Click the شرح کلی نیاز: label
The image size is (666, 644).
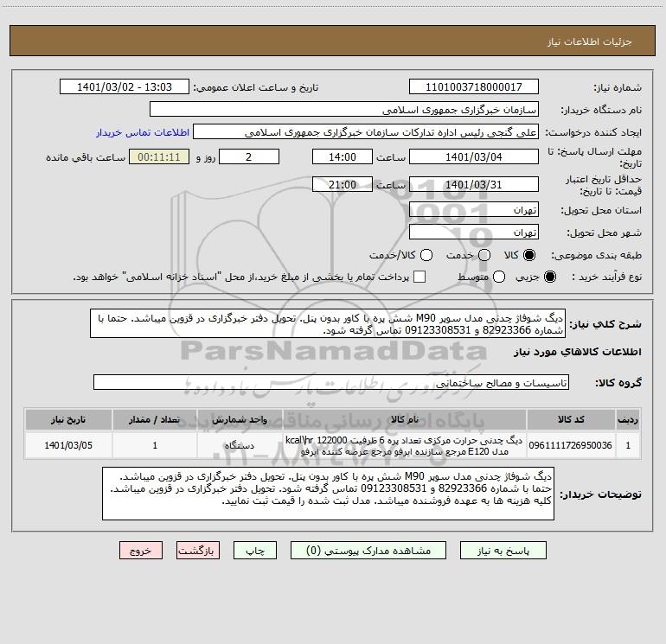(x=605, y=324)
